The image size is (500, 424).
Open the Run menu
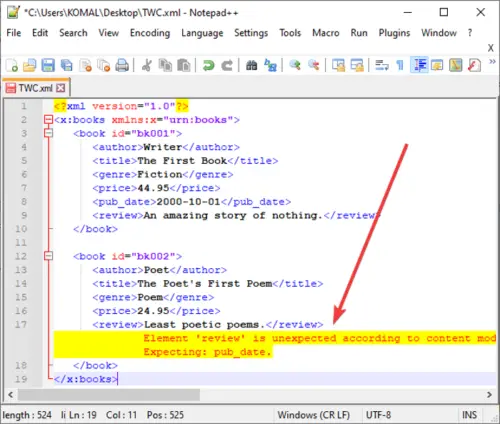pyautogui.click(x=359, y=33)
